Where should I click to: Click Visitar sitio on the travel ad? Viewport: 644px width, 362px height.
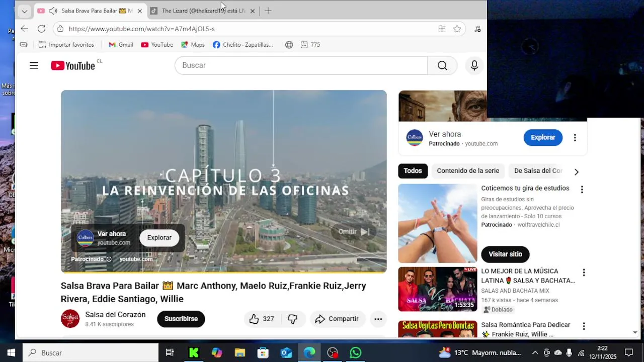point(505,254)
